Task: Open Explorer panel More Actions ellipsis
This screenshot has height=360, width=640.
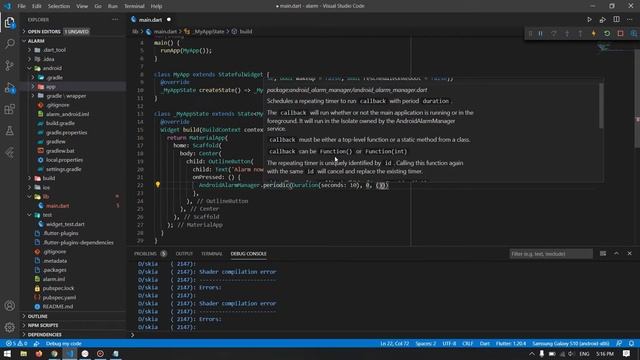Action: coord(115,20)
